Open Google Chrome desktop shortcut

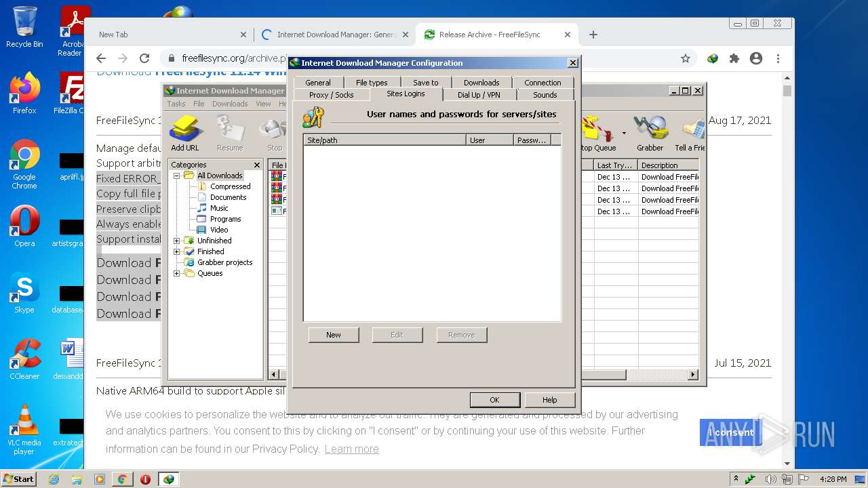24,165
